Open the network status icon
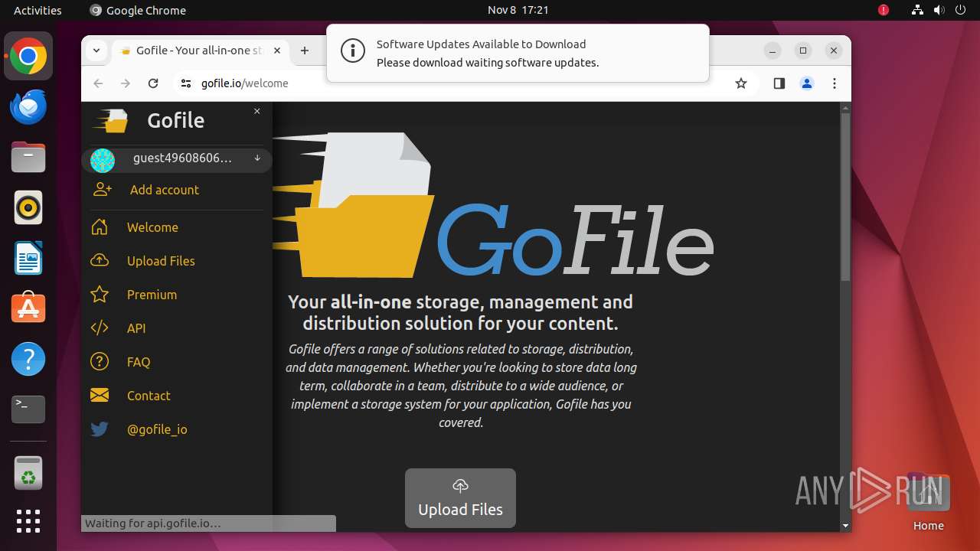The height and width of the screenshot is (551, 980). coord(917,10)
